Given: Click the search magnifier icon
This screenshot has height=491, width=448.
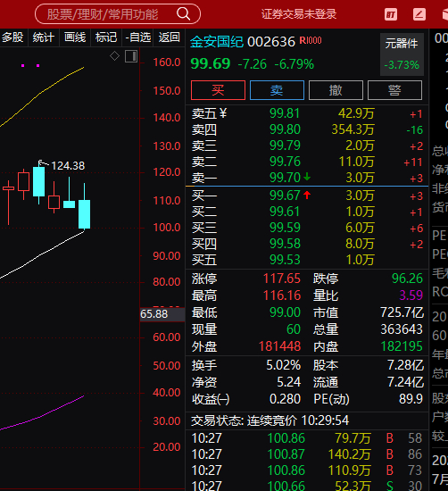Looking at the screenshot, I should (184, 13).
